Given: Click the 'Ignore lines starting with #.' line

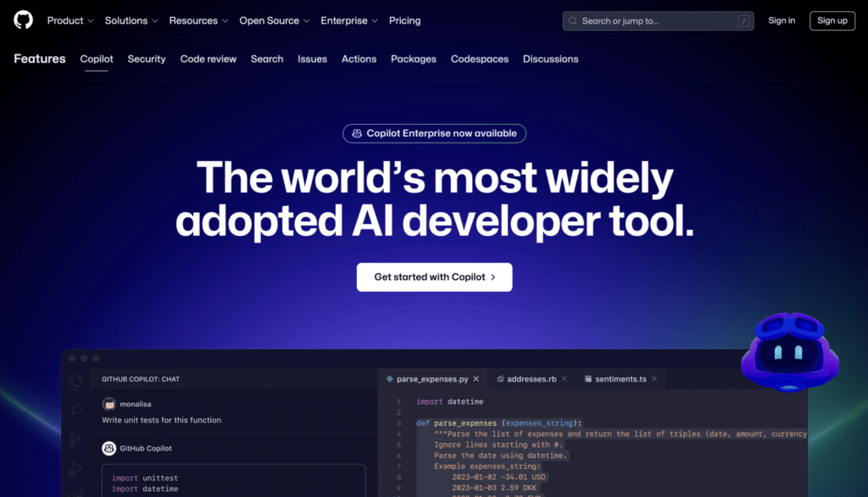Looking at the screenshot, I should point(498,444).
